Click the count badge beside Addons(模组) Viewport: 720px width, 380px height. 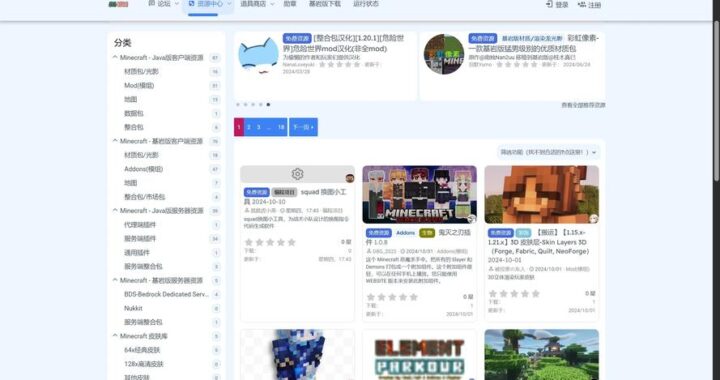click(x=214, y=169)
